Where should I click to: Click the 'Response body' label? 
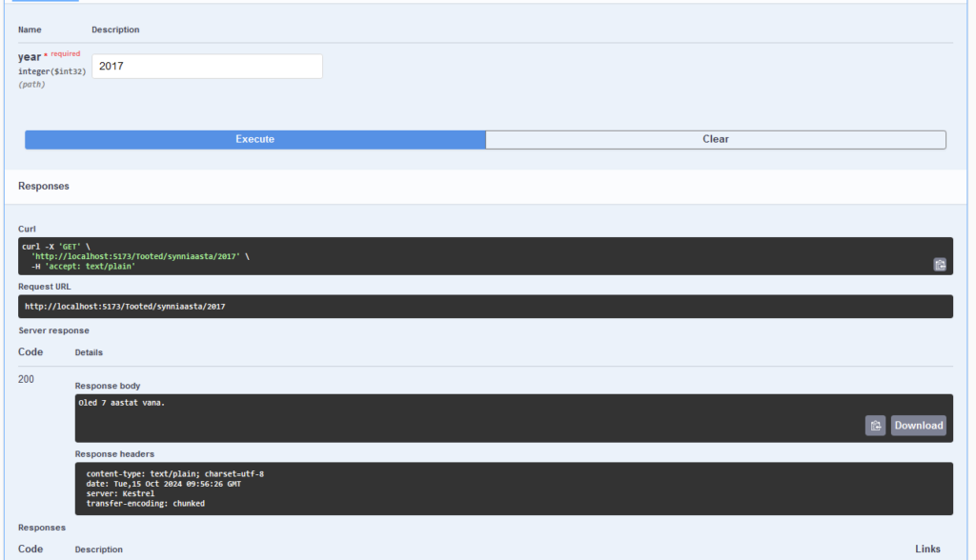(x=108, y=386)
